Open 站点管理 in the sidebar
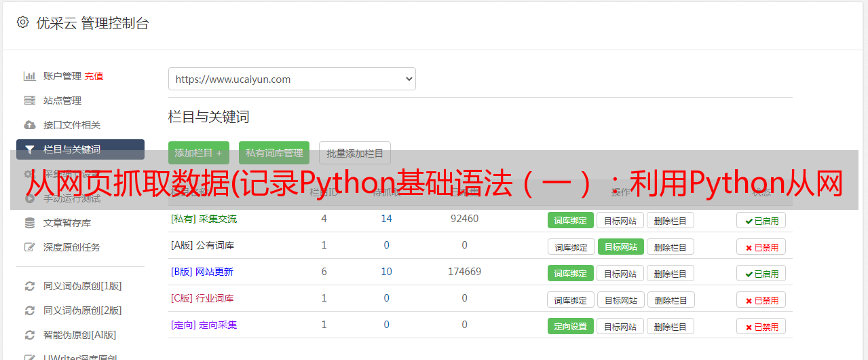Image resolution: width=868 pixels, height=360 pixels. 62,101
